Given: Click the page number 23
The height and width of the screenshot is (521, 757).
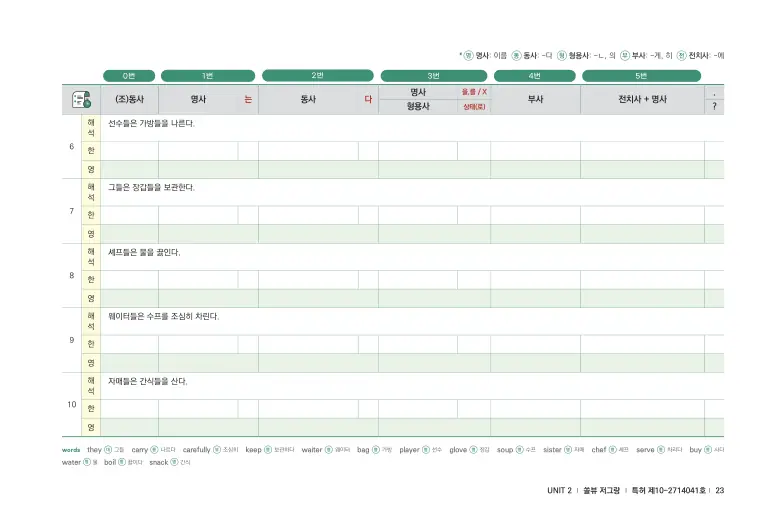Looking at the screenshot, I should 719,491.
